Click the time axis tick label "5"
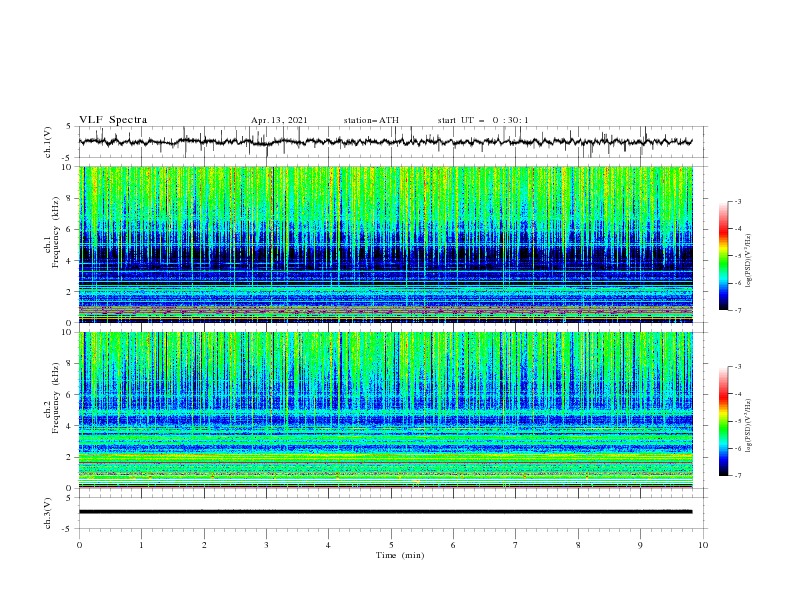The image size is (792, 612). (x=391, y=545)
